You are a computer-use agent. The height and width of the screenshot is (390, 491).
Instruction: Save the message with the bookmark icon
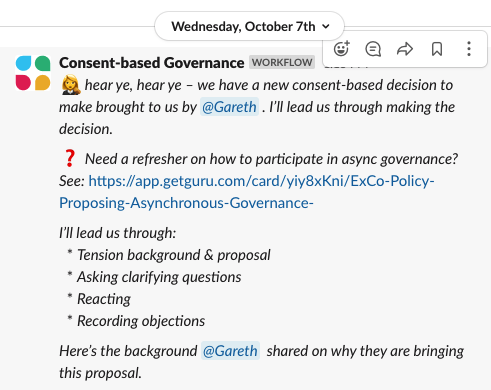[437, 49]
